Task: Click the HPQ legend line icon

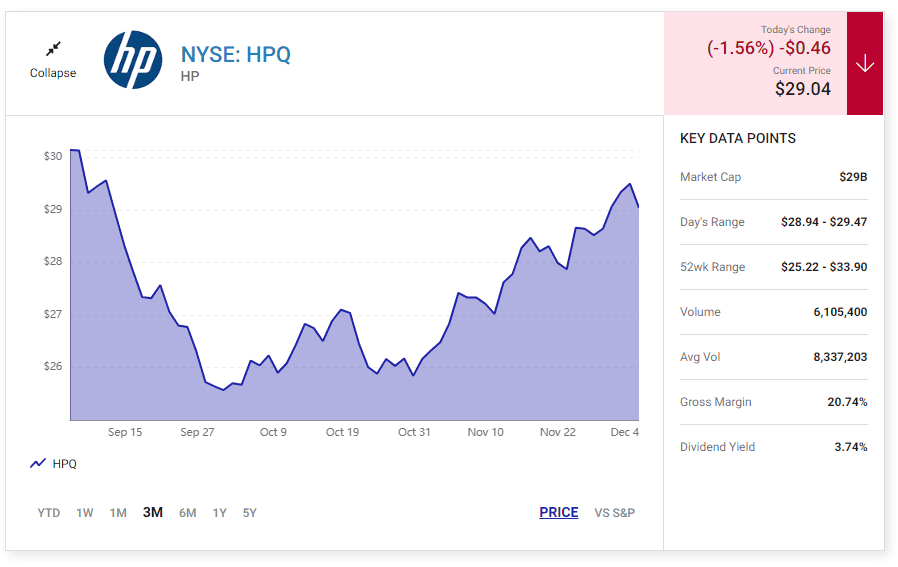Action: [38, 463]
